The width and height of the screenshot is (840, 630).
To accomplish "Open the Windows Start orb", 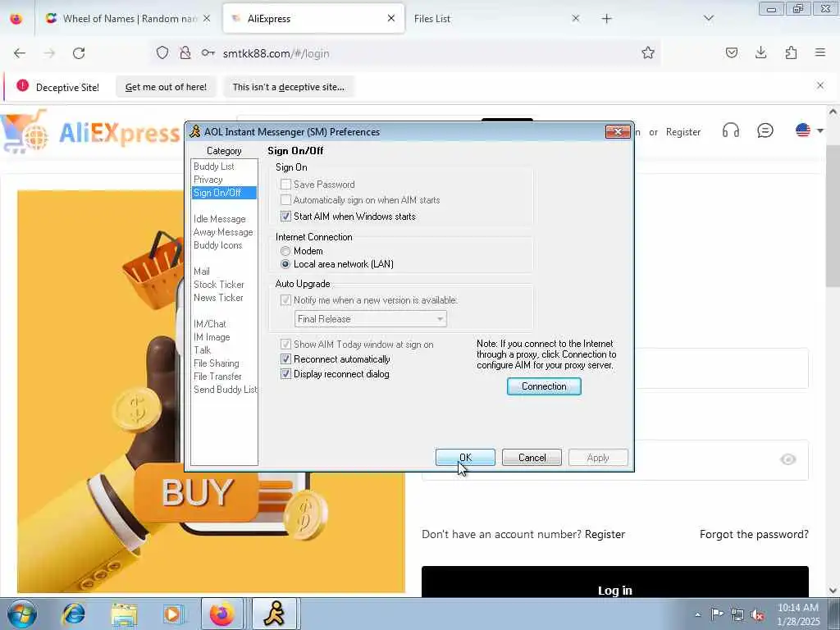I will click(x=22, y=614).
